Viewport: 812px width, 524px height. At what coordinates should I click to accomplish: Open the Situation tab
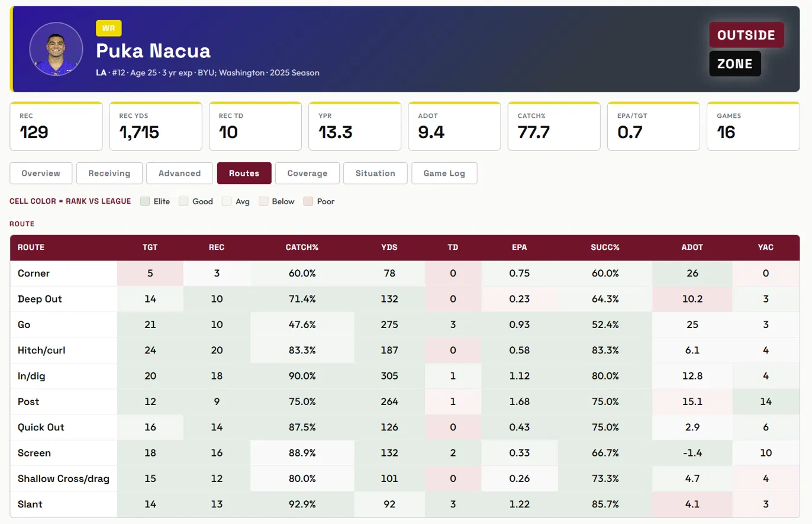pos(375,173)
